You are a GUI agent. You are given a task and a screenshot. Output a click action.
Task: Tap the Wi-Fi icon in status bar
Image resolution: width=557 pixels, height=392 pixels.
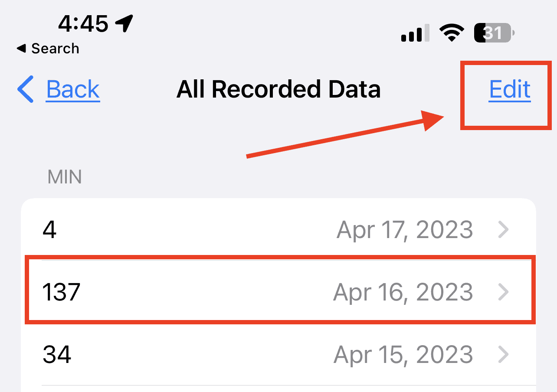tap(452, 33)
